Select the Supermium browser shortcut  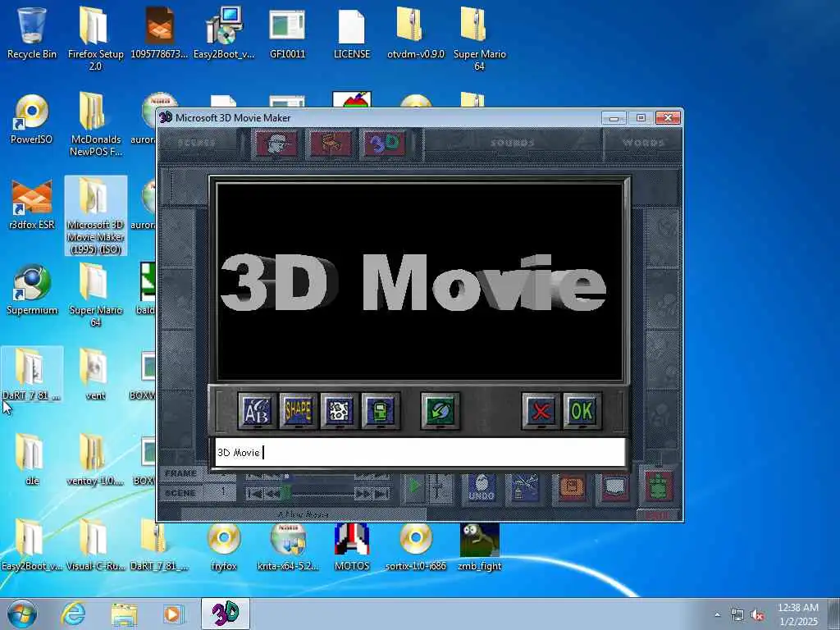point(32,290)
